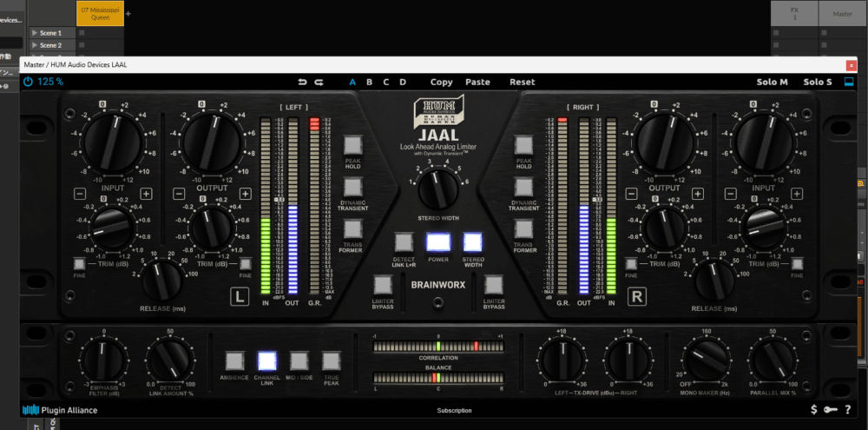
Task: Click the blue panel icon beside Solo S
Action: (x=849, y=82)
